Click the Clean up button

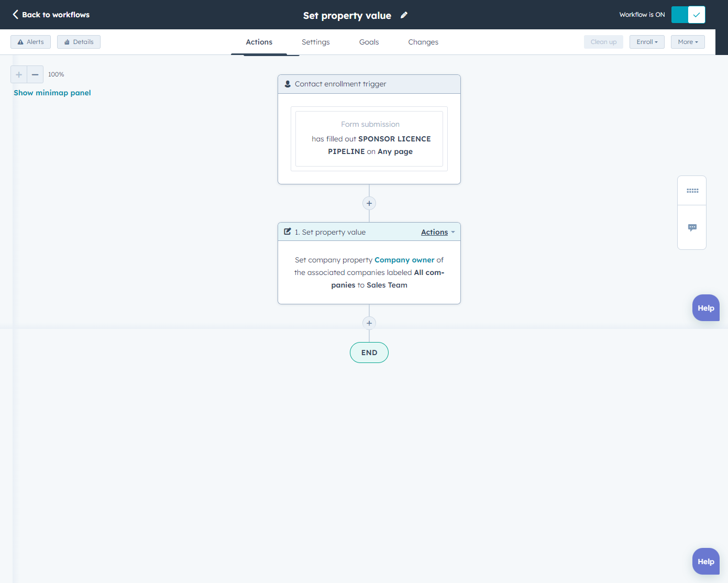coord(603,41)
